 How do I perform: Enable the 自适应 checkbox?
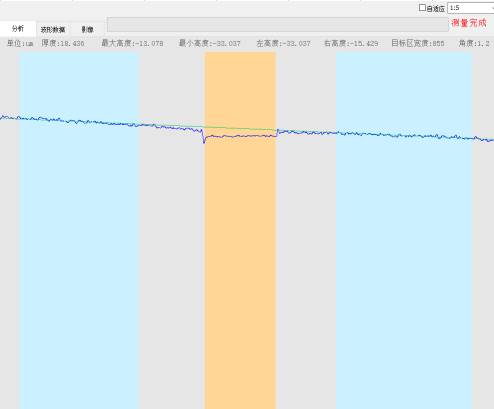422,8
